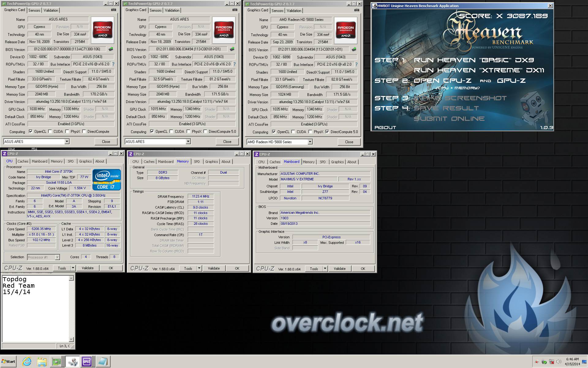588x368 pixels.
Task: Click the screenshot camera icon in first GPU-Z window
Action: [x=114, y=10]
